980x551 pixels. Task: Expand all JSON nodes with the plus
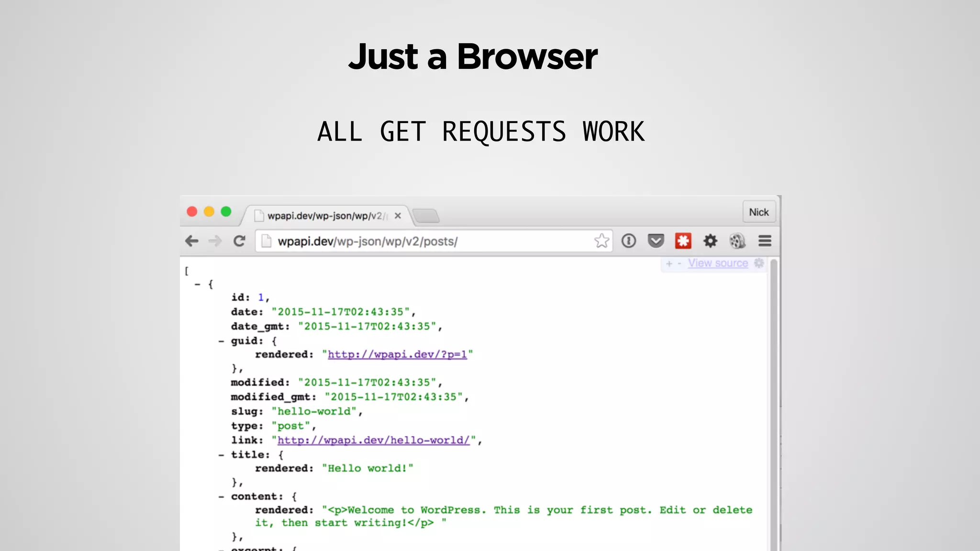[669, 264]
